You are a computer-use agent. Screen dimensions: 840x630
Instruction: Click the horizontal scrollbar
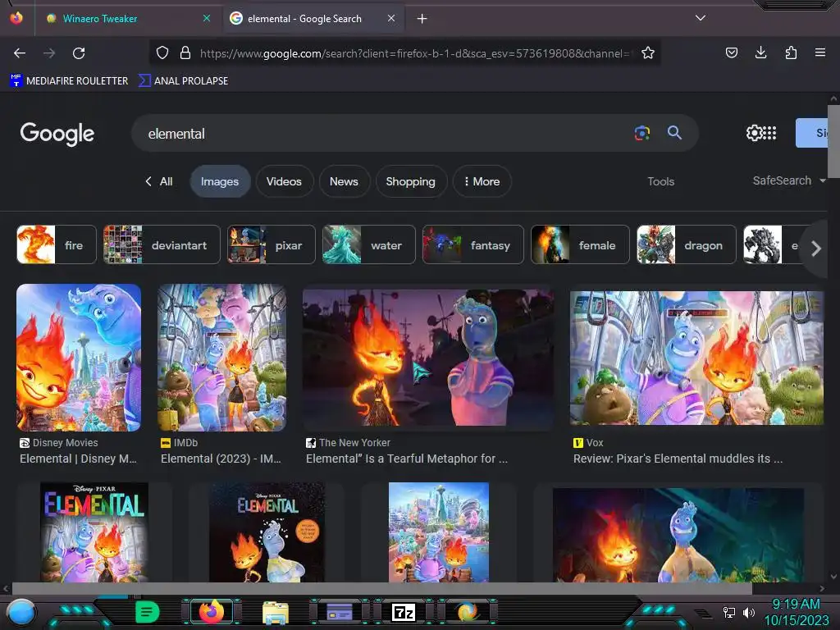click(382, 588)
